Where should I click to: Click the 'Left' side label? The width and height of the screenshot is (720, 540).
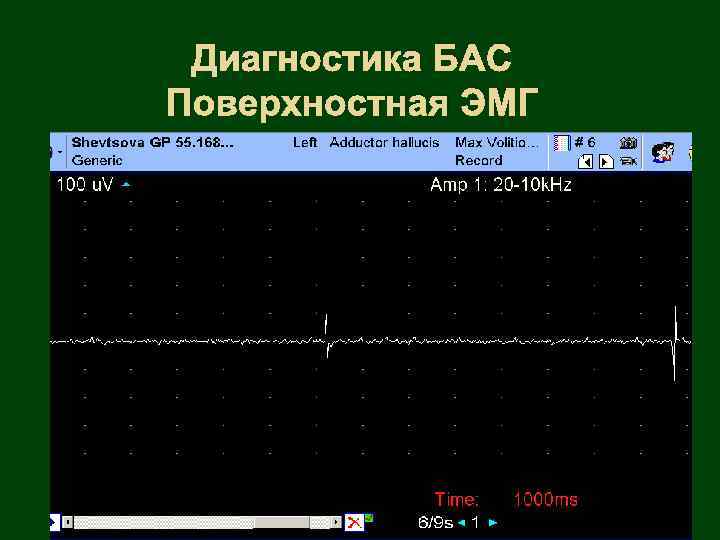coord(305,142)
